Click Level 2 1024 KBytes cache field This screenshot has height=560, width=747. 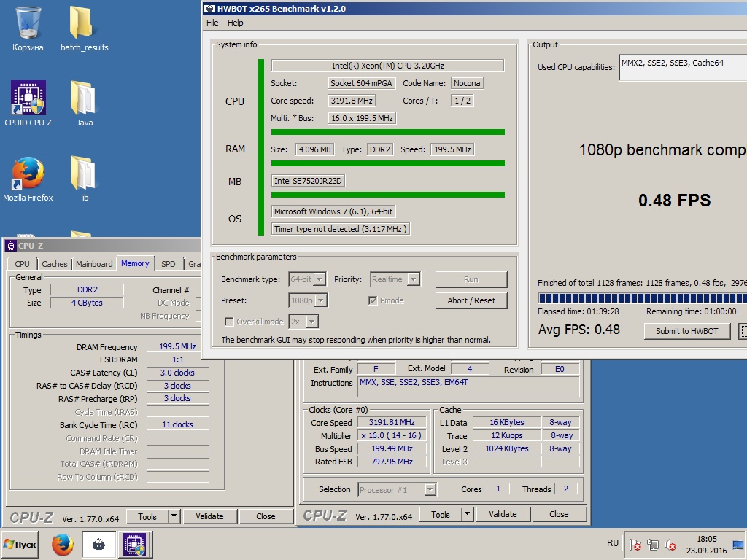click(x=507, y=448)
